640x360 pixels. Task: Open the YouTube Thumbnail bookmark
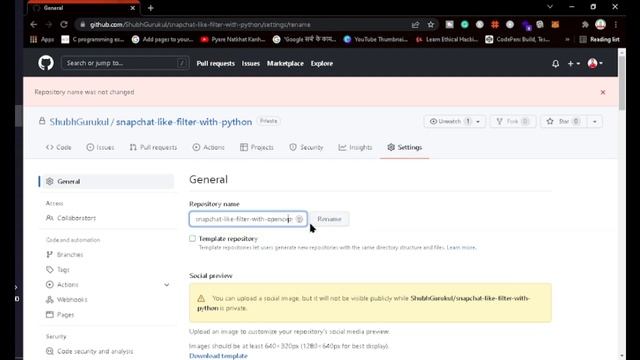click(x=376, y=39)
